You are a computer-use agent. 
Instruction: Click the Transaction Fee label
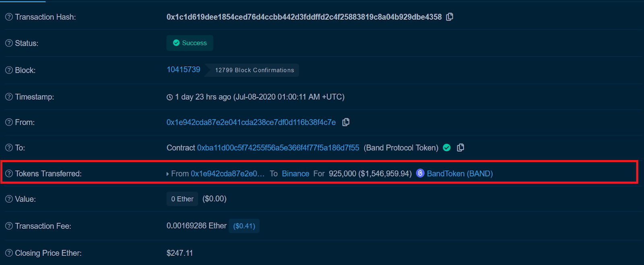43,226
